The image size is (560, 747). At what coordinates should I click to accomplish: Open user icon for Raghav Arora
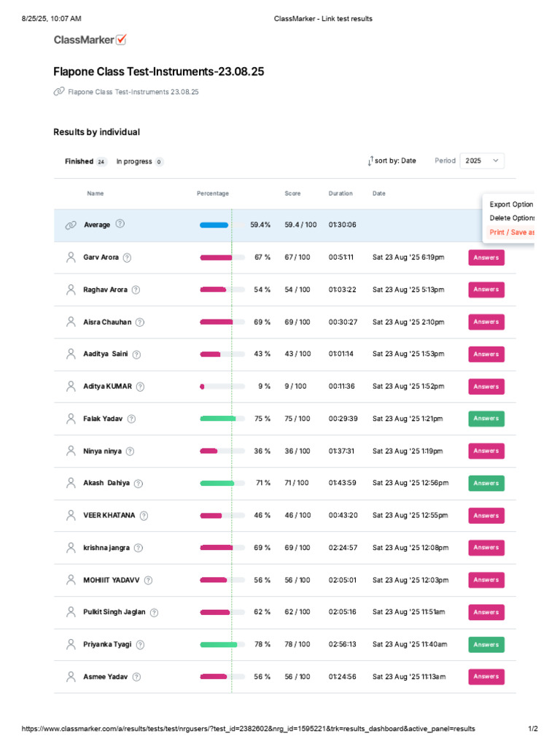(71, 290)
